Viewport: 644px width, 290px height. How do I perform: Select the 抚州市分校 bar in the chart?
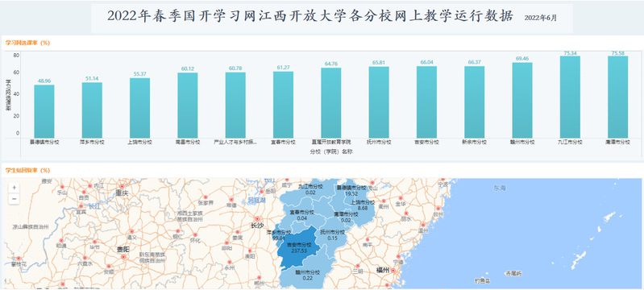tap(379, 102)
